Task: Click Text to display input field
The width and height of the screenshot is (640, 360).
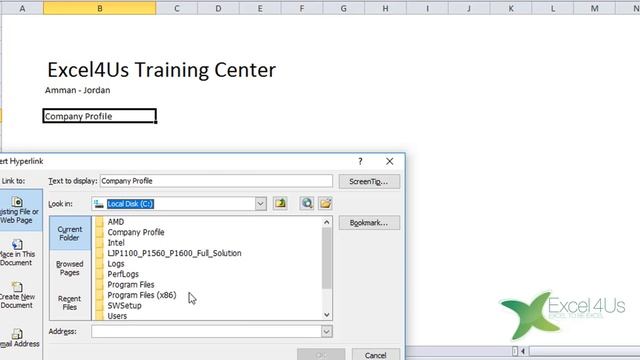Action: 216,181
